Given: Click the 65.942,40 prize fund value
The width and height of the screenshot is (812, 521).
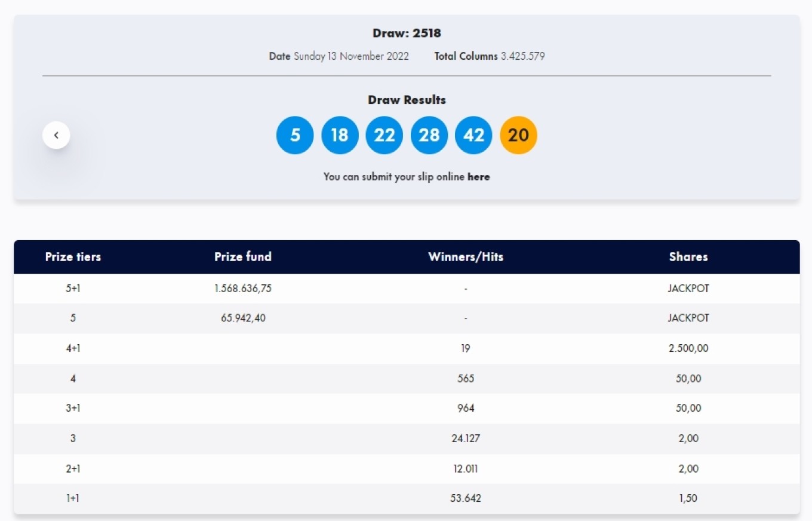Looking at the screenshot, I should pos(243,318).
